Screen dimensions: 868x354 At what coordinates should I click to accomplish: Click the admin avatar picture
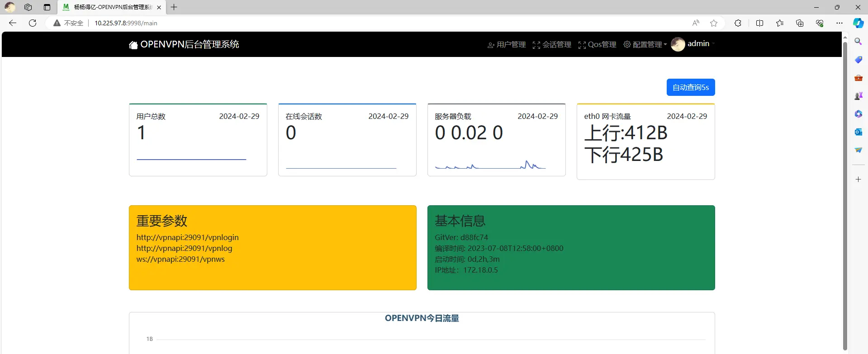pos(678,44)
